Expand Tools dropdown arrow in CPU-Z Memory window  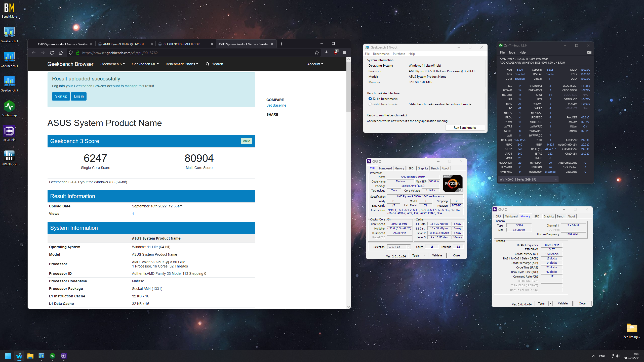pyautogui.click(x=551, y=303)
